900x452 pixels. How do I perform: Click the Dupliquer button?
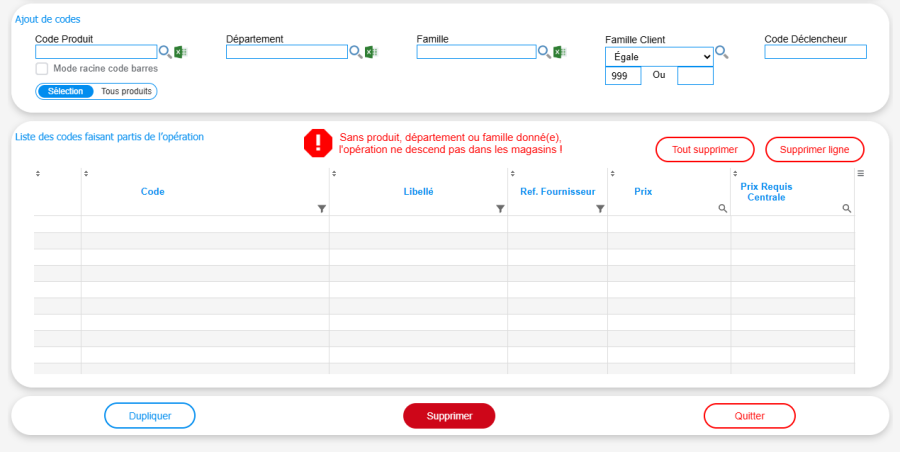[150, 416]
